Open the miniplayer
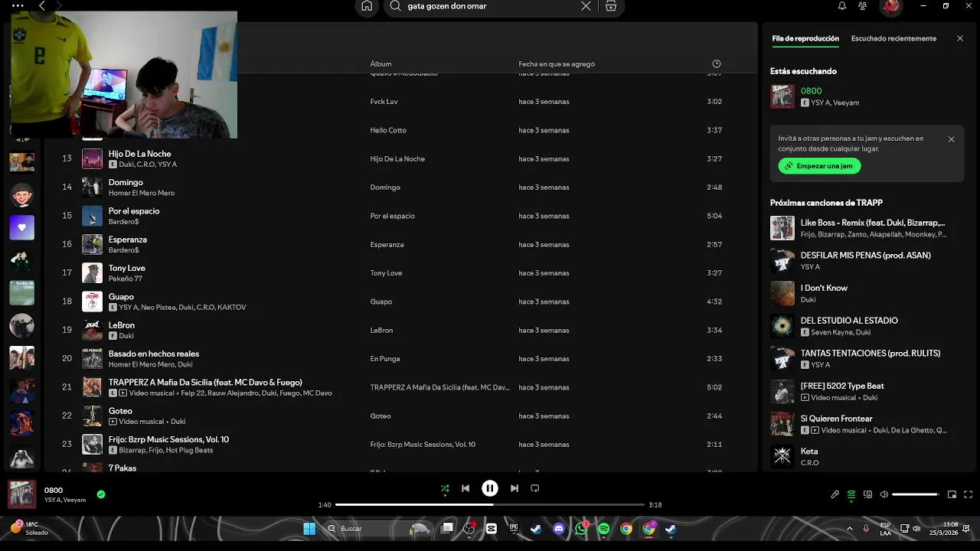980x551 pixels. point(952,494)
